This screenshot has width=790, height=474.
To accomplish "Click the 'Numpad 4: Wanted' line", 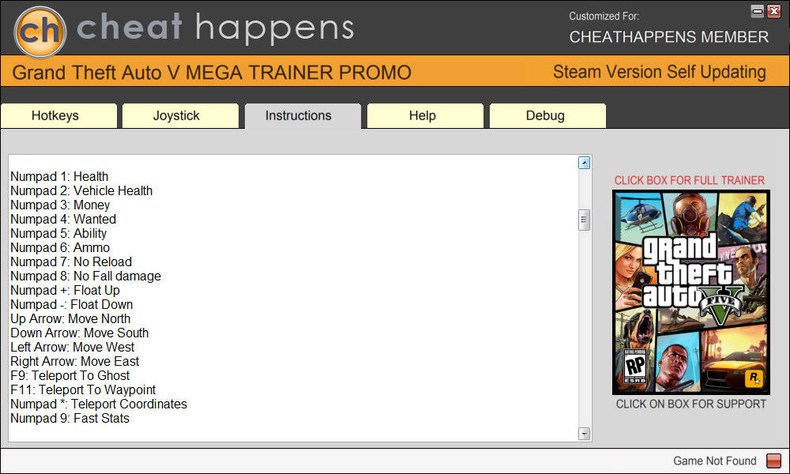I will [63, 219].
